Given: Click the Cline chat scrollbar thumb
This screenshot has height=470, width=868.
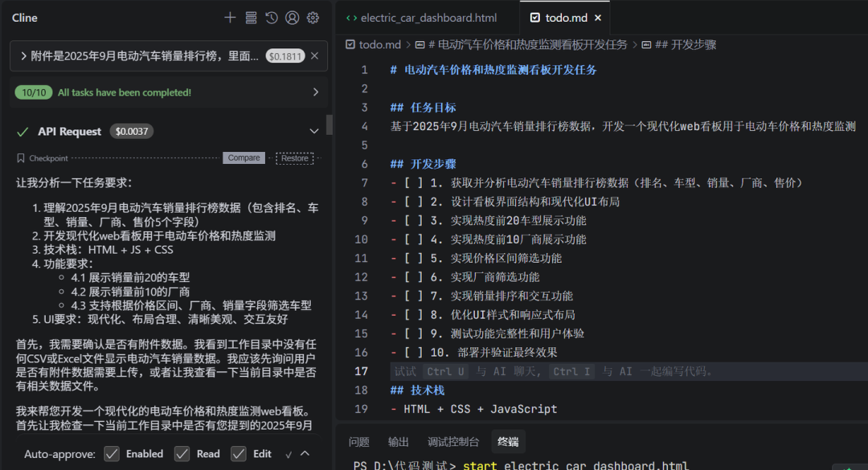Looking at the screenshot, I should [x=330, y=125].
